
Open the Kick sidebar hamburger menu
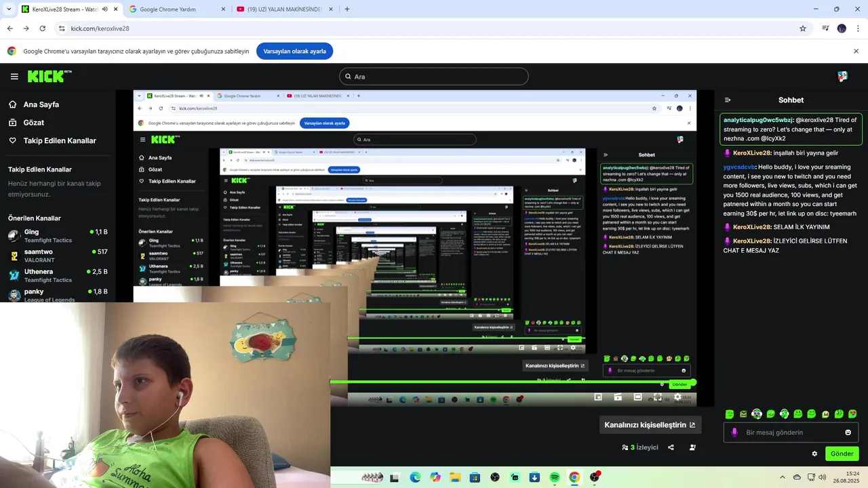[x=14, y=77]
